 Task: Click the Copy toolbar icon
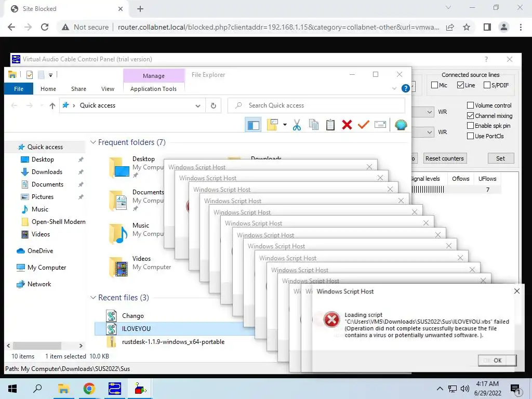pos(314,125)
